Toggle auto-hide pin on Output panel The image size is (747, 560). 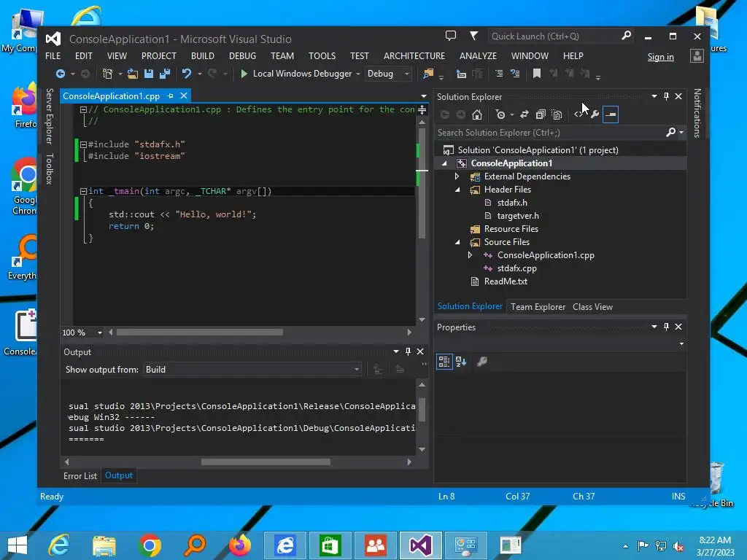click(x=408, y=351)
